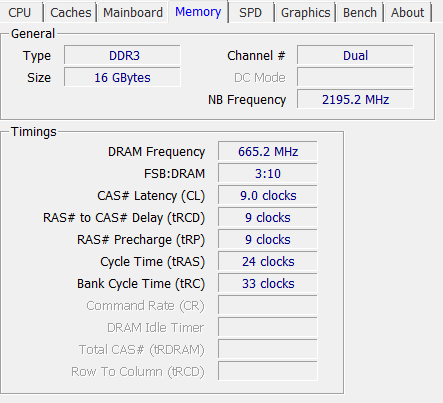The height and width of the screenshot is (403, 443).
Task: Click the Bank Cycle Time value field
Action: pyautogui.click(x=268, y=283)
